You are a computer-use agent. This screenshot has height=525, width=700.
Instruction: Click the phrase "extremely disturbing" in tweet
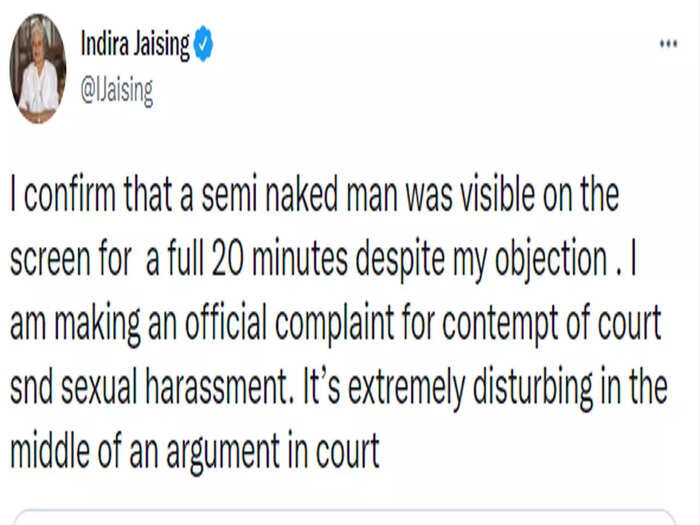tap(471, 388)
